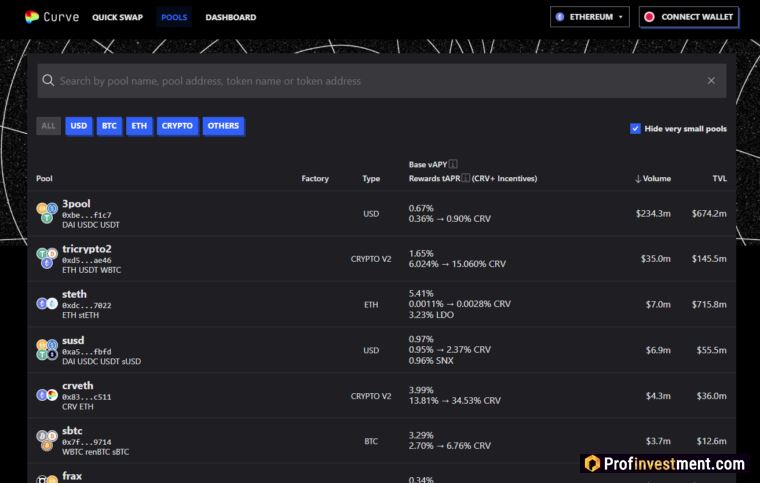Click the Volume sort arrow icon
This screenshot has width=760, height=483.
click(x=638, y=179)
